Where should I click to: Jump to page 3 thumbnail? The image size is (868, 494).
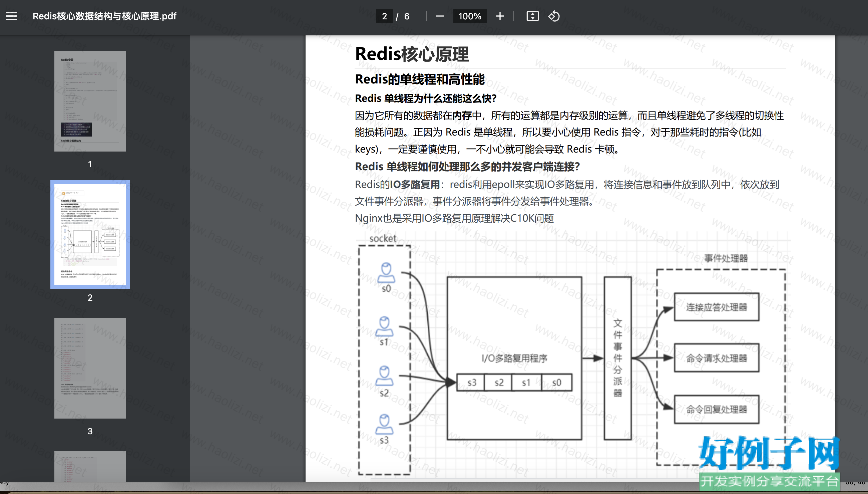coord(90,368)
